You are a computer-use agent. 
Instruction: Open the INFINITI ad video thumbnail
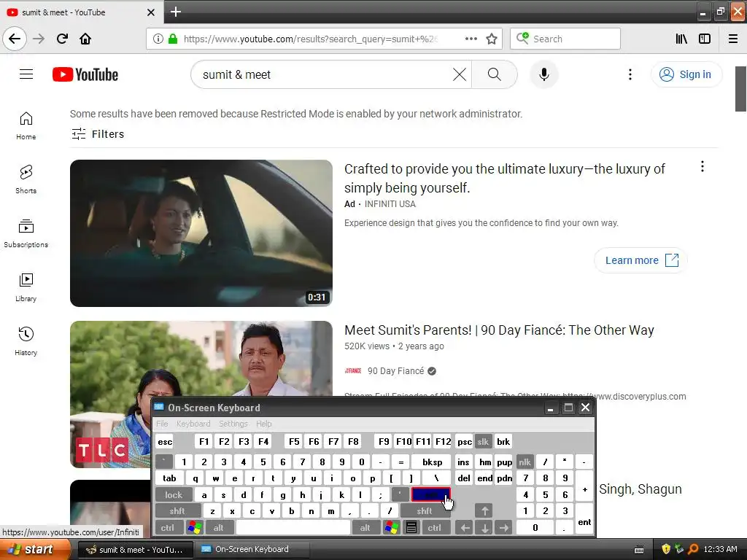tap(201, 233)
